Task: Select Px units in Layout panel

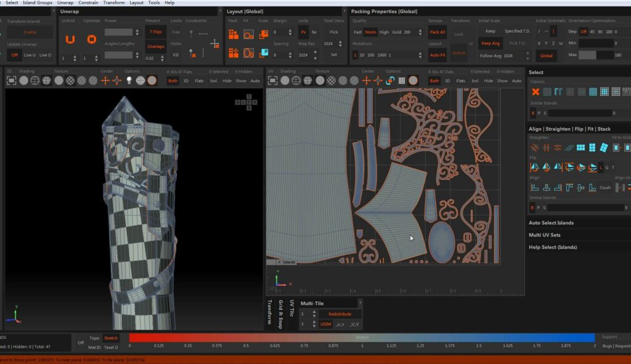Action: point(303,32)
